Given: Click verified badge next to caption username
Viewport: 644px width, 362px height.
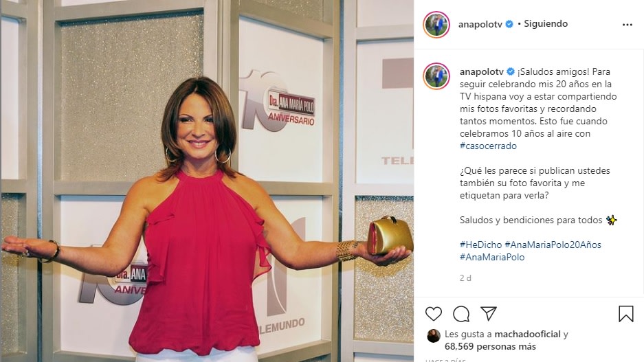Looking at the screenshot, I should coord(511,72).
